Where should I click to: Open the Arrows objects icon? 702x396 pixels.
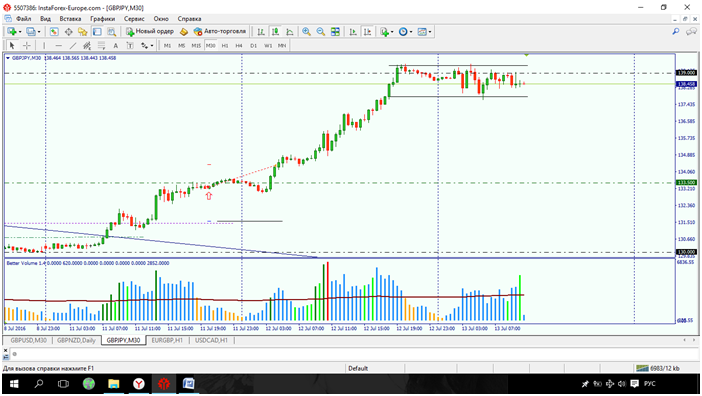(x=144, y=45)
